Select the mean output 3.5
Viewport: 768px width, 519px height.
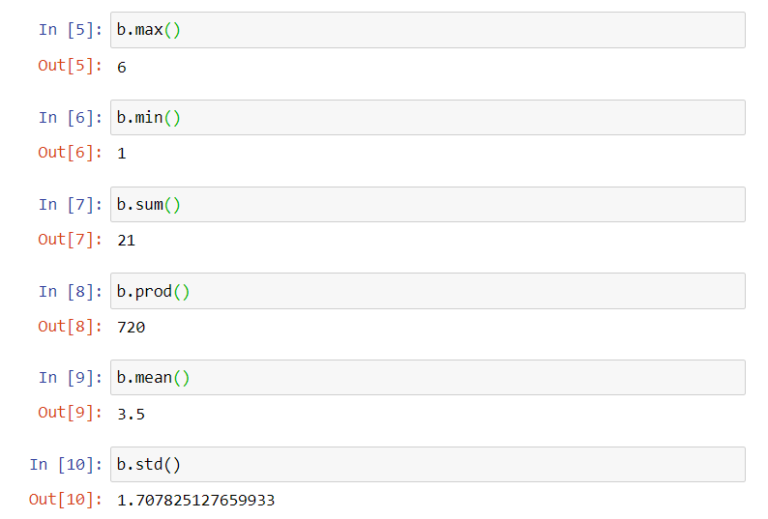(131, 414)
